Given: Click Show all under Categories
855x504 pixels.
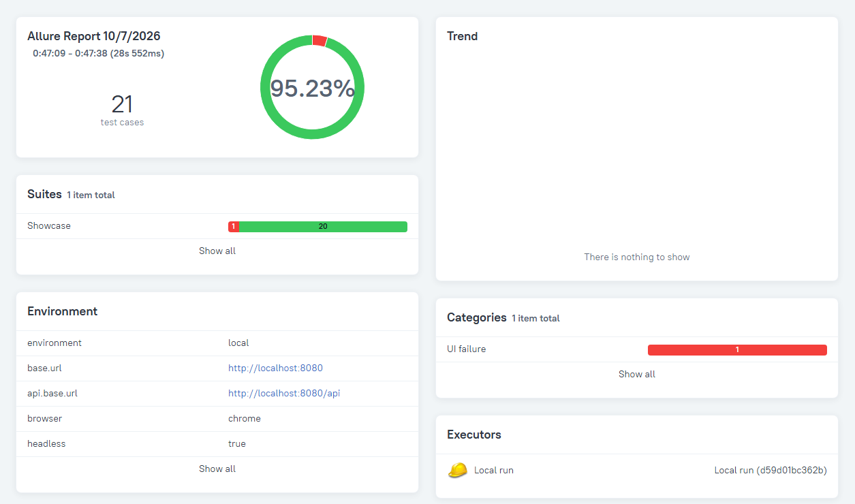Looking at the screenshot, I should point(637,374).
